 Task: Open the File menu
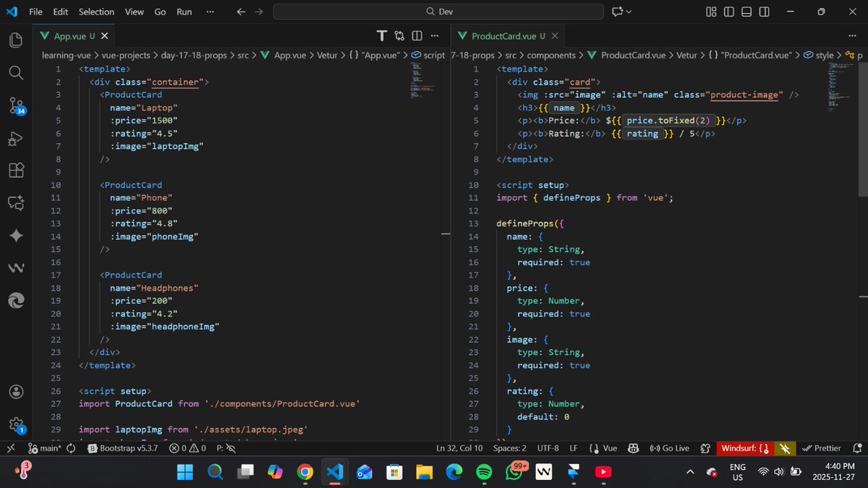[35, 12]
